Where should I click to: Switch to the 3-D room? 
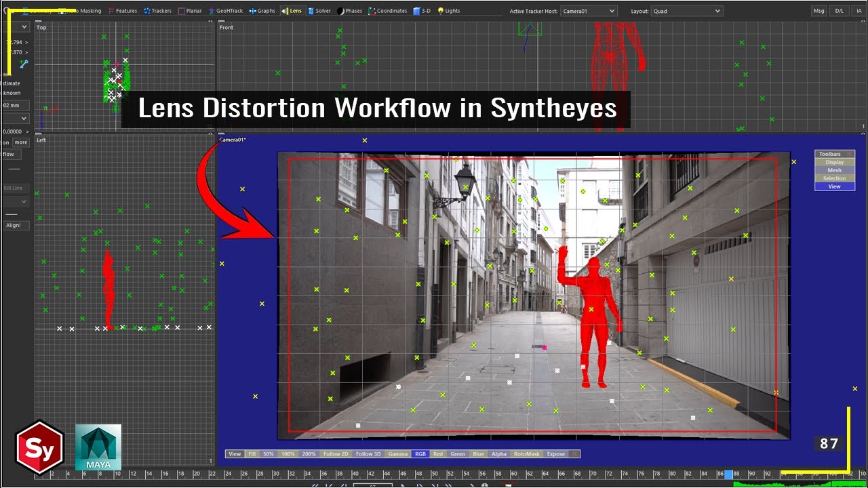point(422,11)
